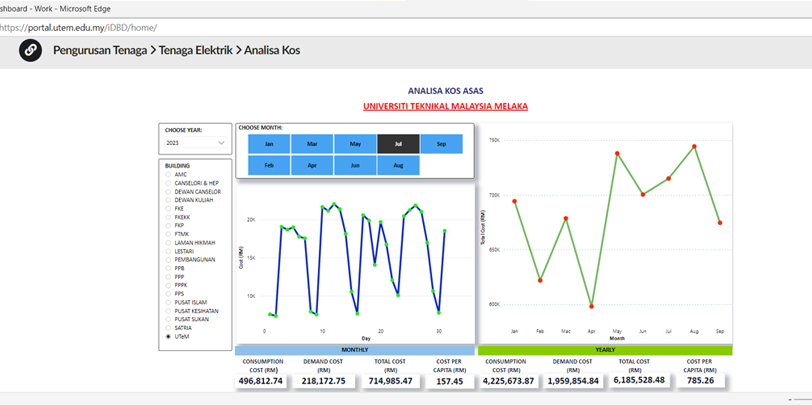The image size is (812, 405).
Task: Select DEWAN KULIAH building option
Action: click(x=168, y=200)
